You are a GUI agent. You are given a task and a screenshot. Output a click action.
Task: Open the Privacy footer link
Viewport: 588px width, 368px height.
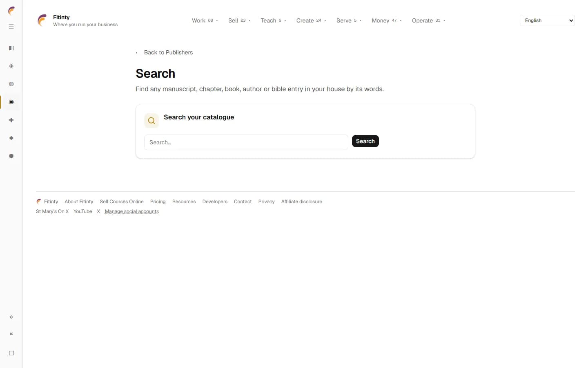[266, 202]
